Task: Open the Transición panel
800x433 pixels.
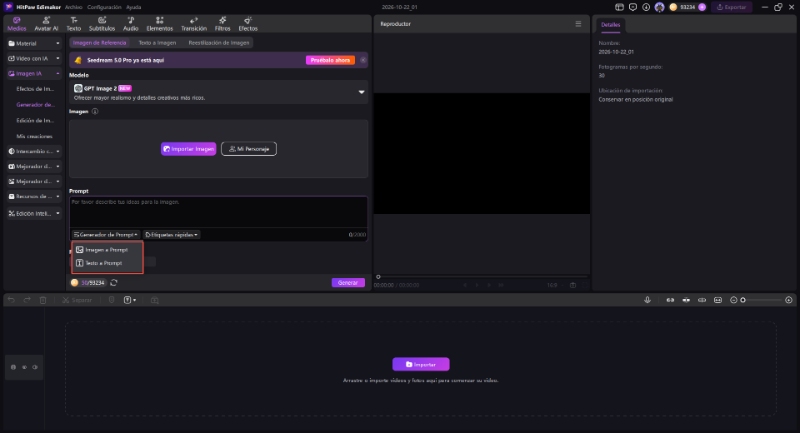Action: tap(193, 23)
